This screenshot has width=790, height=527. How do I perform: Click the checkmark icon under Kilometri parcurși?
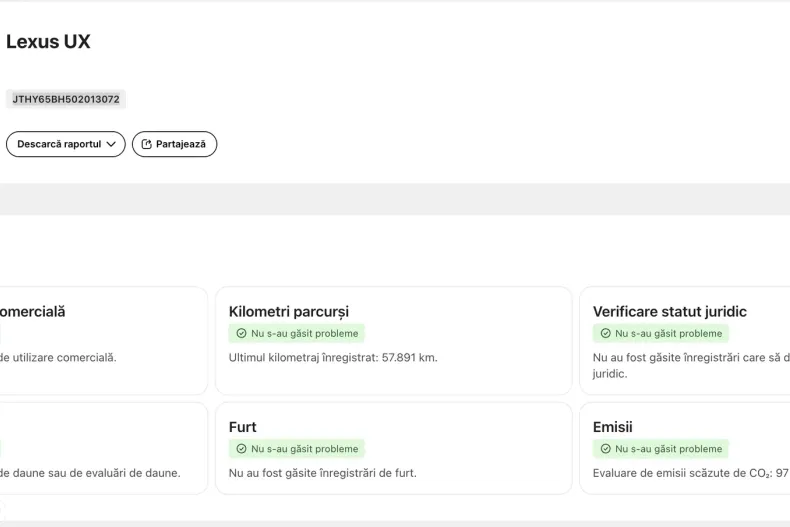tap(241, 334)
